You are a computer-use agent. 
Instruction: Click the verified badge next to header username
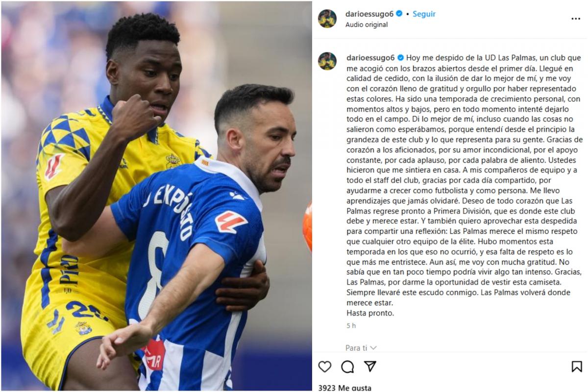pos(399,14)
